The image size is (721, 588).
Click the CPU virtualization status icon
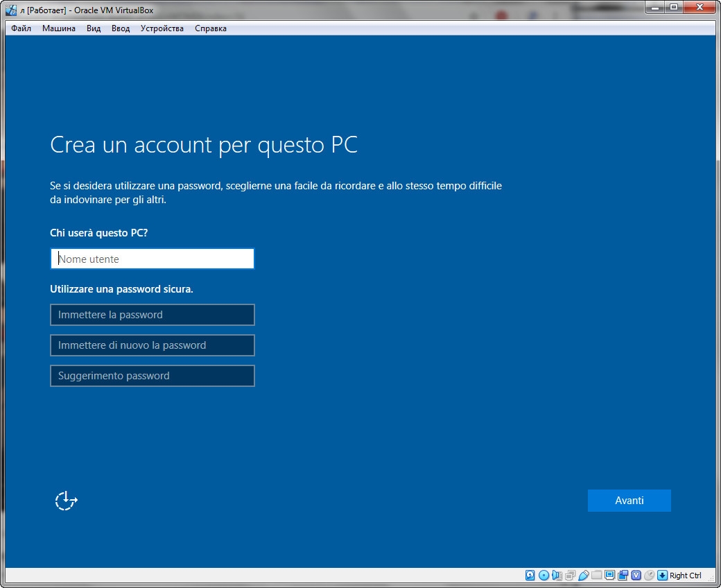tap(636, 576)
